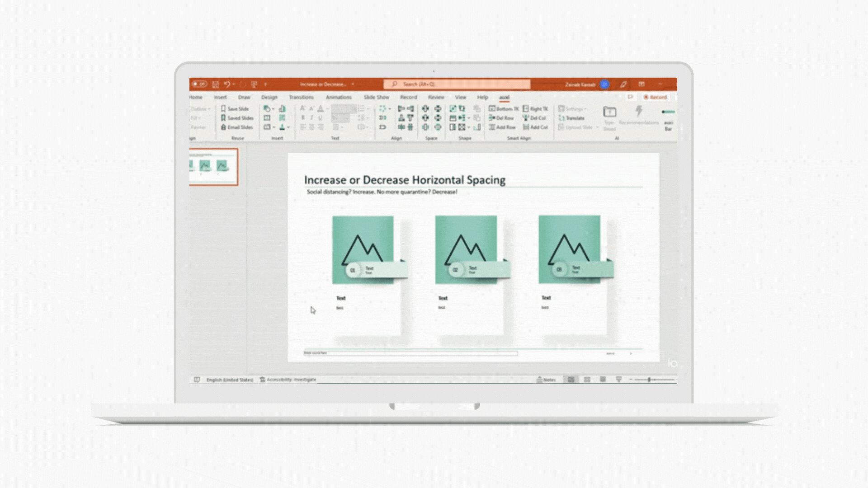Toggle Normal view button in status bar

click(571, 380)
